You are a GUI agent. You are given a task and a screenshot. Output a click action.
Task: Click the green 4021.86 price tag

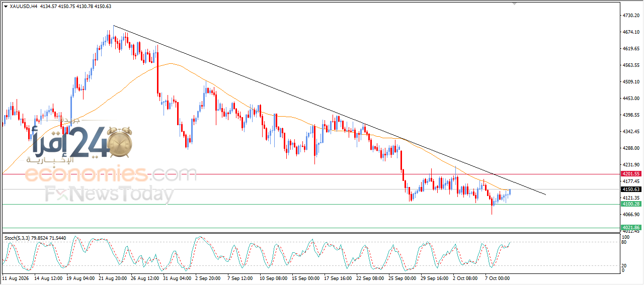631,228
